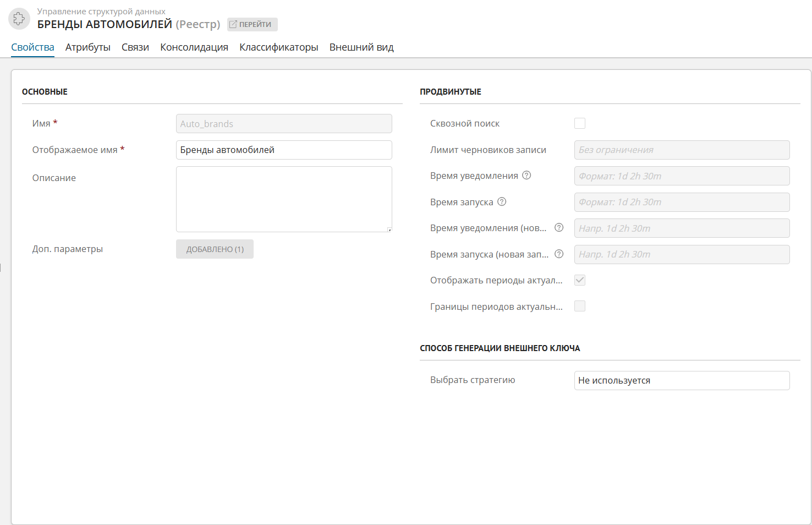Open the Связи tab
812x525 pixels.
(135, 47)
